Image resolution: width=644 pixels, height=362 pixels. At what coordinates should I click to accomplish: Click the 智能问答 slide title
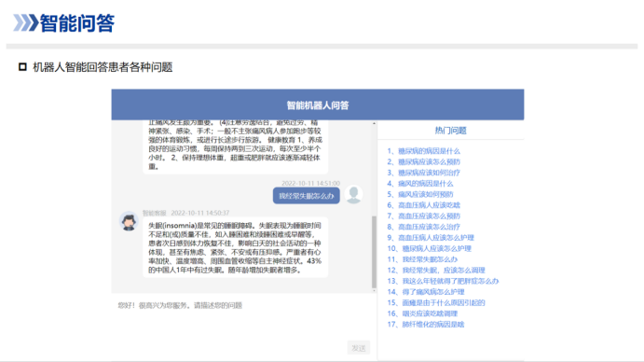76,22
